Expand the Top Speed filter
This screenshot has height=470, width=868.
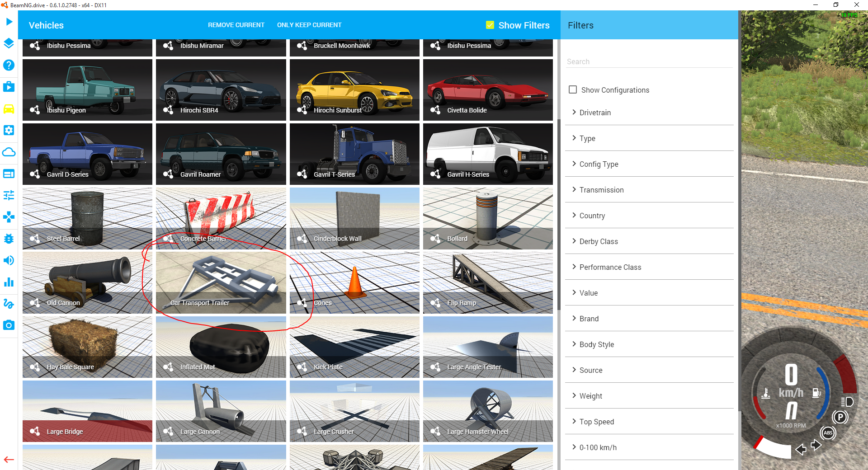pos(649,422)
